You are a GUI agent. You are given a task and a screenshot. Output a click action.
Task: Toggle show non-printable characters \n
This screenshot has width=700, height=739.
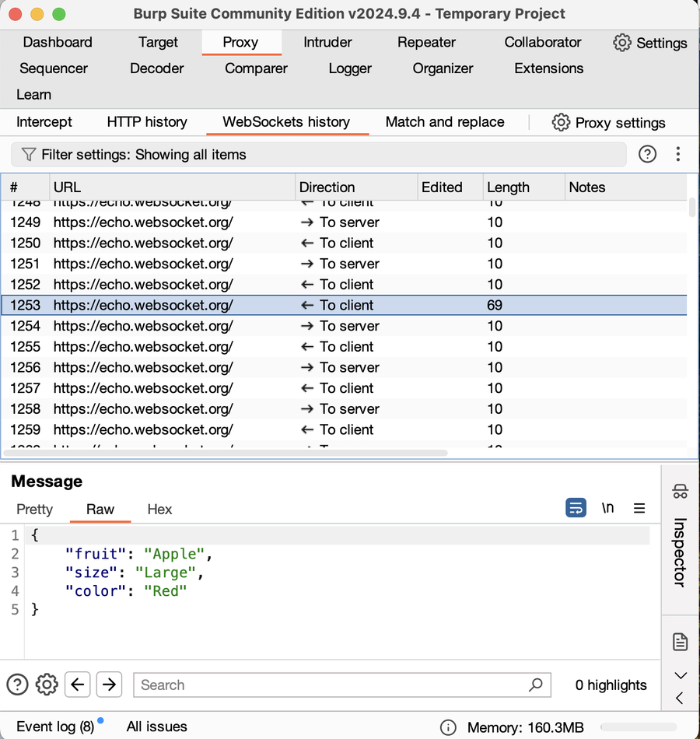(x=607, y=508)
